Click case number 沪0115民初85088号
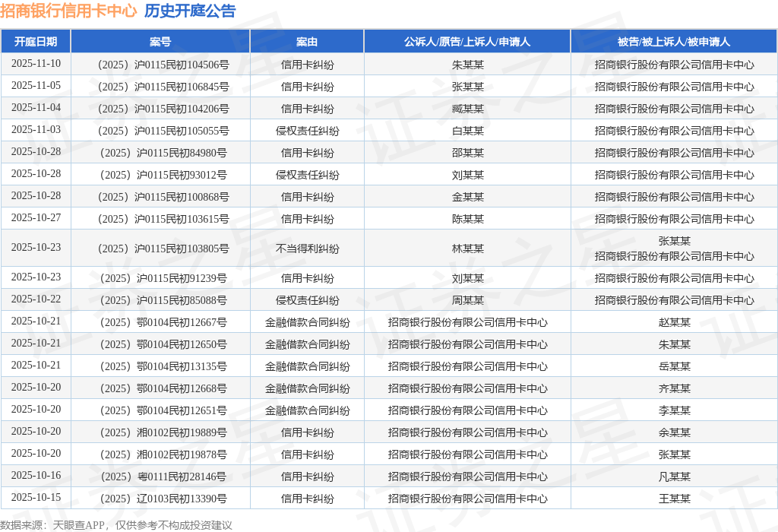The image size is (778, 532). [x=163, y=300]
